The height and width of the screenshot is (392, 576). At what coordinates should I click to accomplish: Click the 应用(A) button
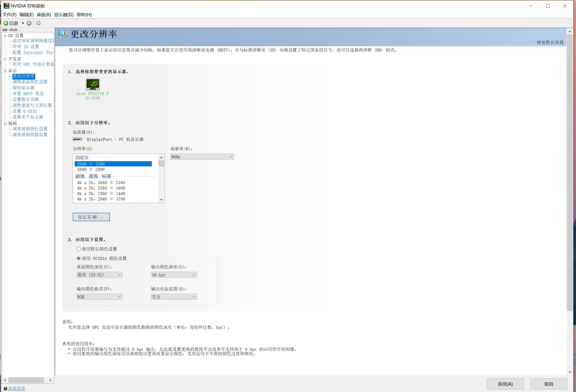pos(505,384)
